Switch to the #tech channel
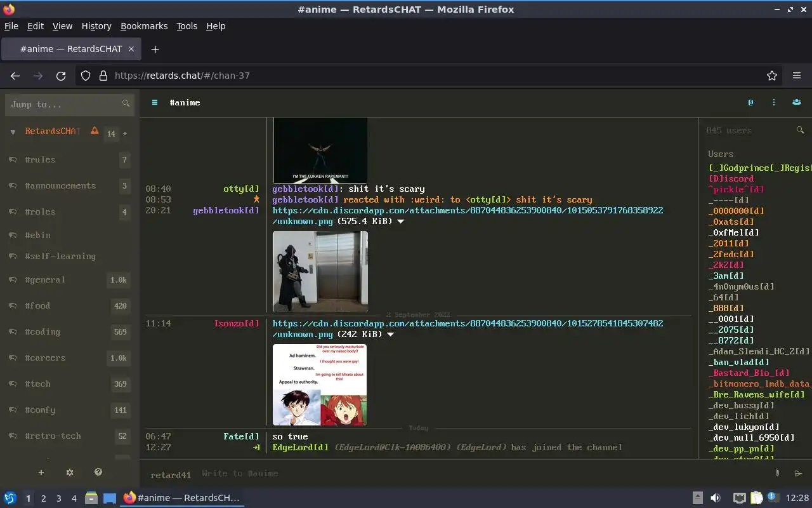The image size is (812, 508). tap(70, 384)
